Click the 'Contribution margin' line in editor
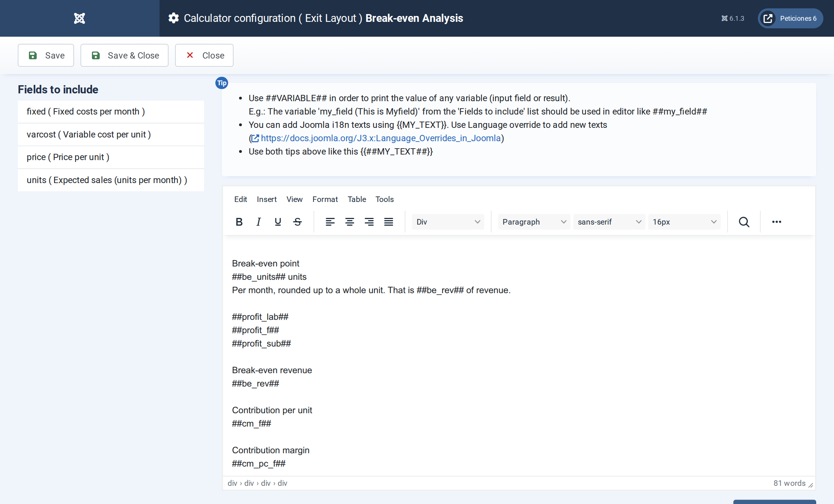This screenshot has height=504, width=834. click(x=271, y=450)
